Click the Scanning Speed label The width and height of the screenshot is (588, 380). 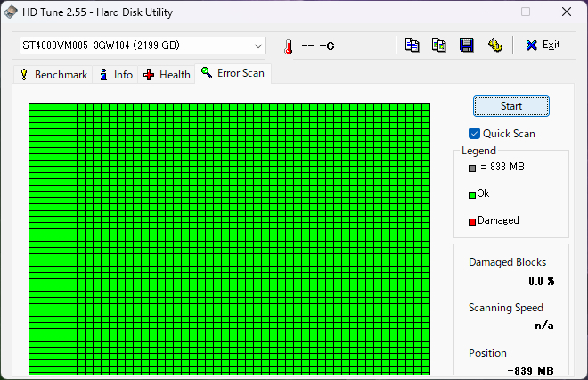coord(505,308)
